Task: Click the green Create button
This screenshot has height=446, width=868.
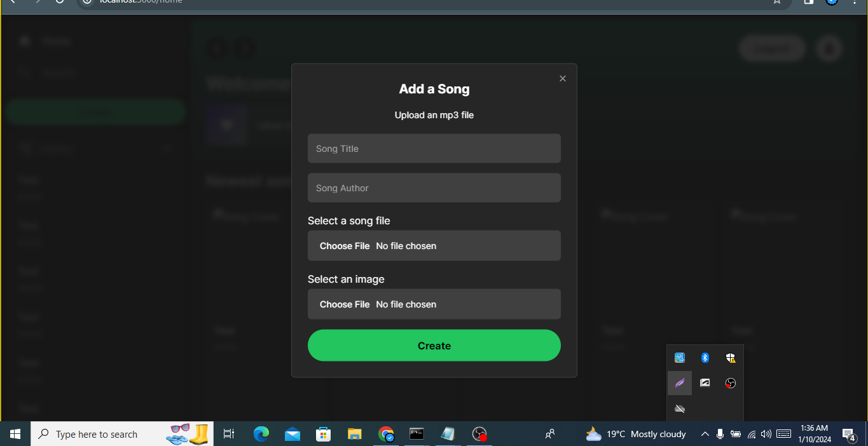Action: (434, 346)
